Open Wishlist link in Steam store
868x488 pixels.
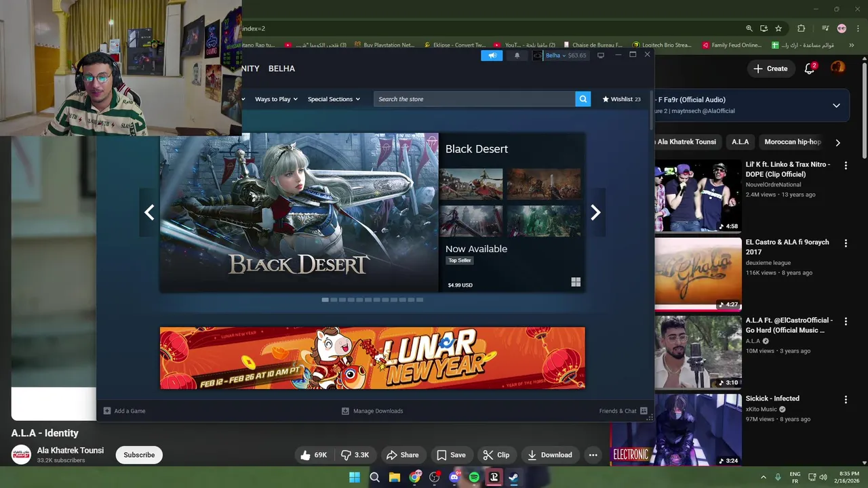pos(621,99)
